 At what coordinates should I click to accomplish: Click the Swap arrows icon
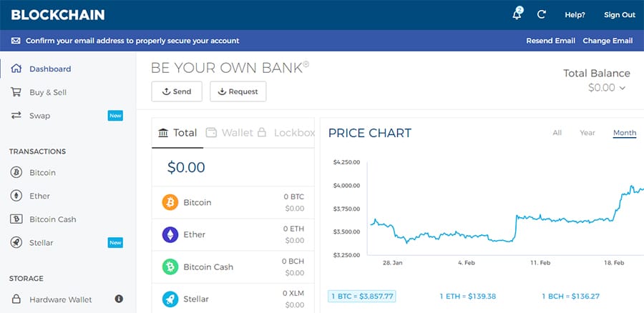coord(16,115)
